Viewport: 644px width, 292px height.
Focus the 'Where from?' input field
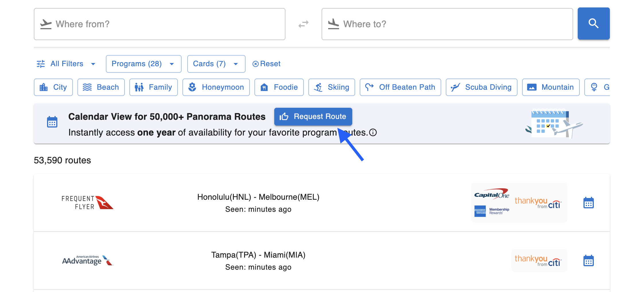click(x=159, y=24)
